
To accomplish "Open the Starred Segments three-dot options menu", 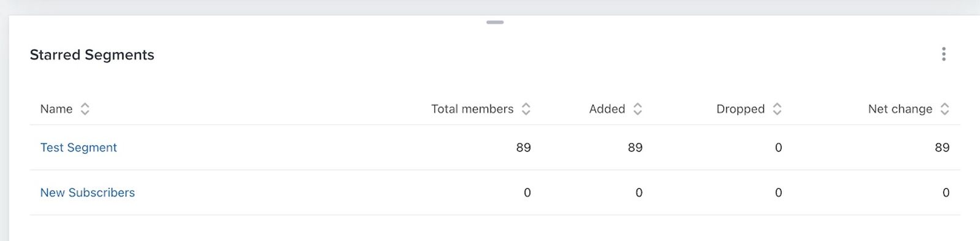I will [x=944, y=55].
